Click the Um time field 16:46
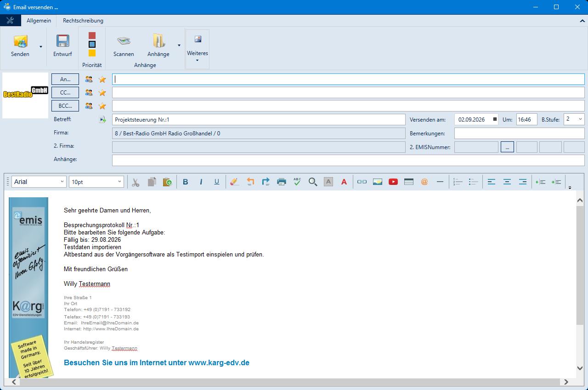This screenshot has width=588, height=390. coord(526,119)
